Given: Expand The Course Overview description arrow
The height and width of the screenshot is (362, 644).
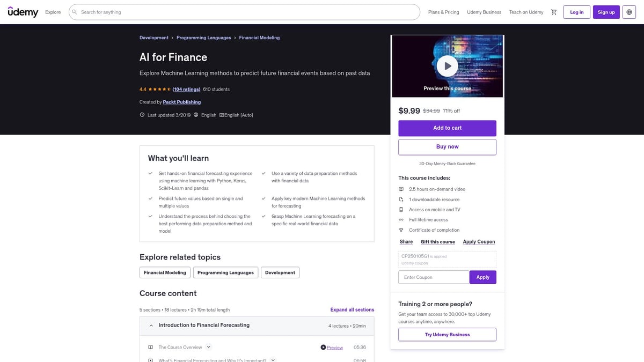Looking at the screenshot, I should click(209, 347).
